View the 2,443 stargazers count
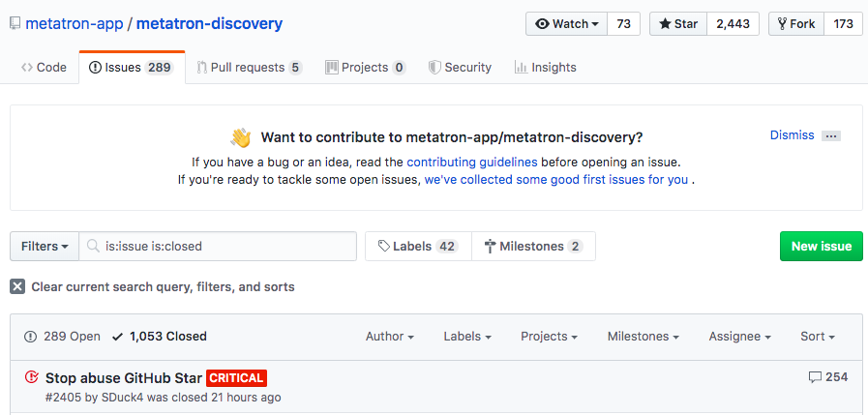Viewport: 868px width, 415px height. pos(733,24)
